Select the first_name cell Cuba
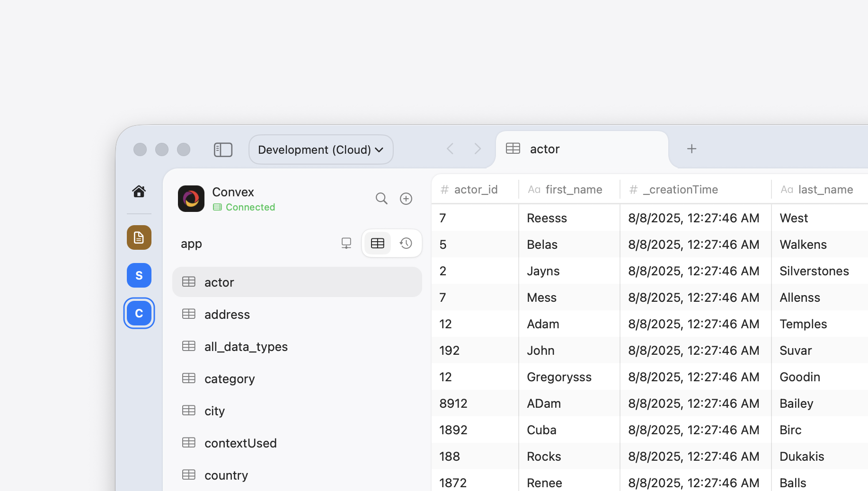This screenshot has width=868, height=491. pos(569,430)
